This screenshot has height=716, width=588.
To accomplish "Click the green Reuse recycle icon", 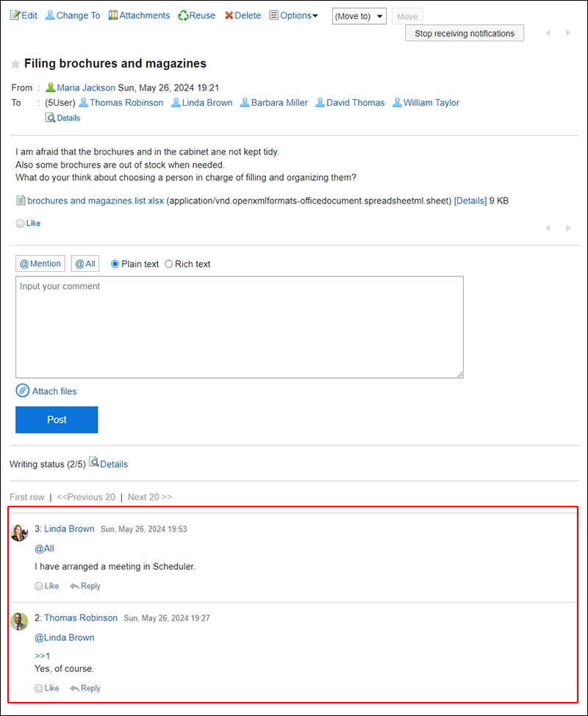I will (x=183, y=15).
